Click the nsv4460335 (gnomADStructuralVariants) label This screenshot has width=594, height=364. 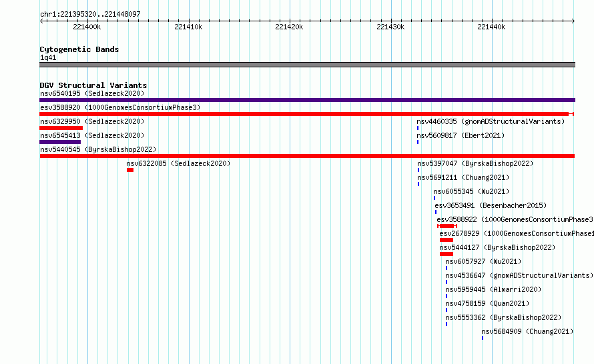pos(491,121)
